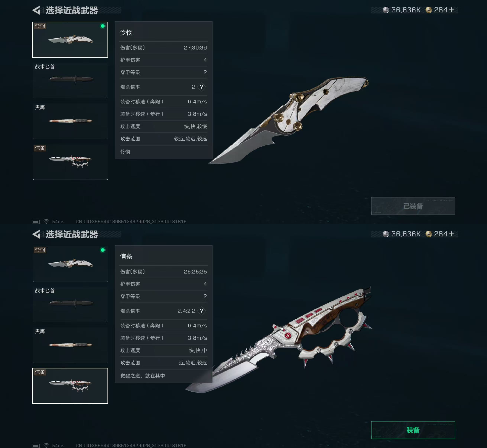Click green equipped indicator on top 怜悯 card
Image resolution: width=487 pixels, height=448 pixels.
[x=103, y=26]
